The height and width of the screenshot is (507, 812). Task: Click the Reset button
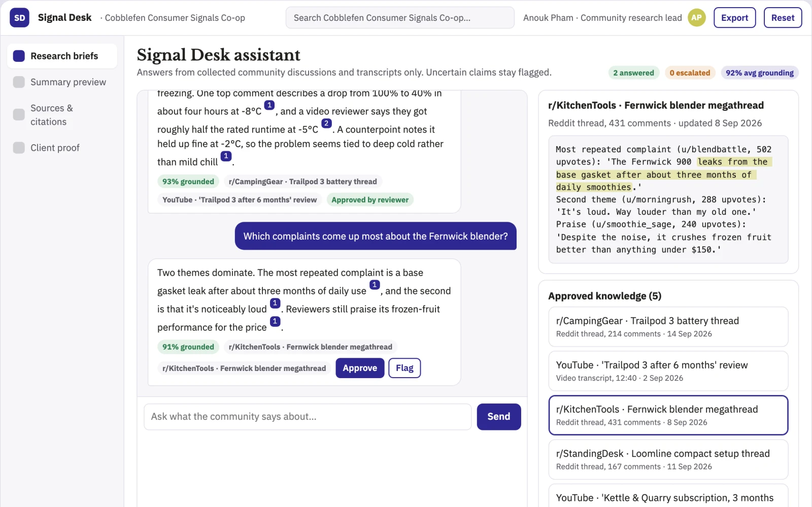783,18
